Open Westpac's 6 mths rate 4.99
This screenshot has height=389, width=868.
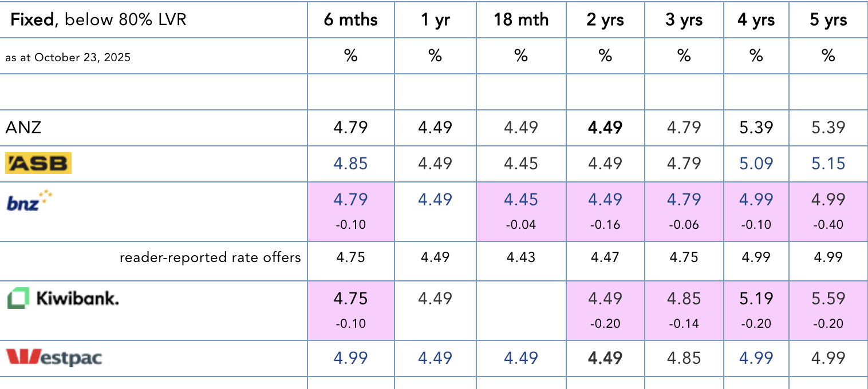[x=350, y=358]
